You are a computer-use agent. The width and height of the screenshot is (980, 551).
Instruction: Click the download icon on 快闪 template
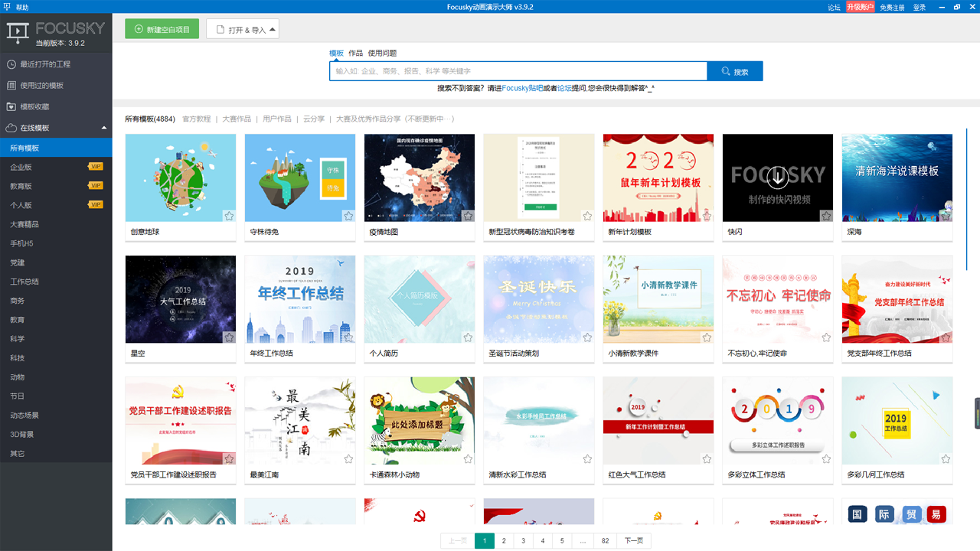point(777,178)
